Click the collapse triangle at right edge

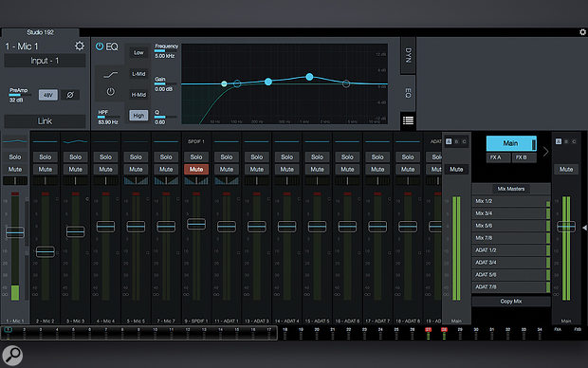[584, 228]
